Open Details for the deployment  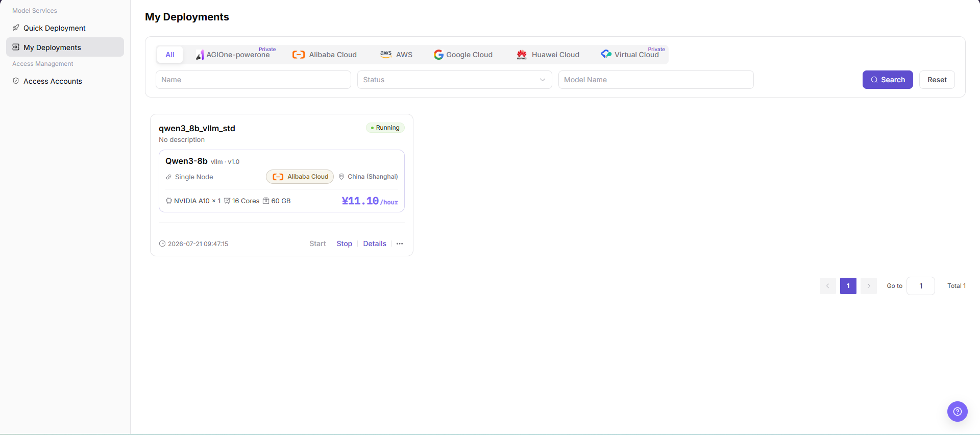(375, 244)
